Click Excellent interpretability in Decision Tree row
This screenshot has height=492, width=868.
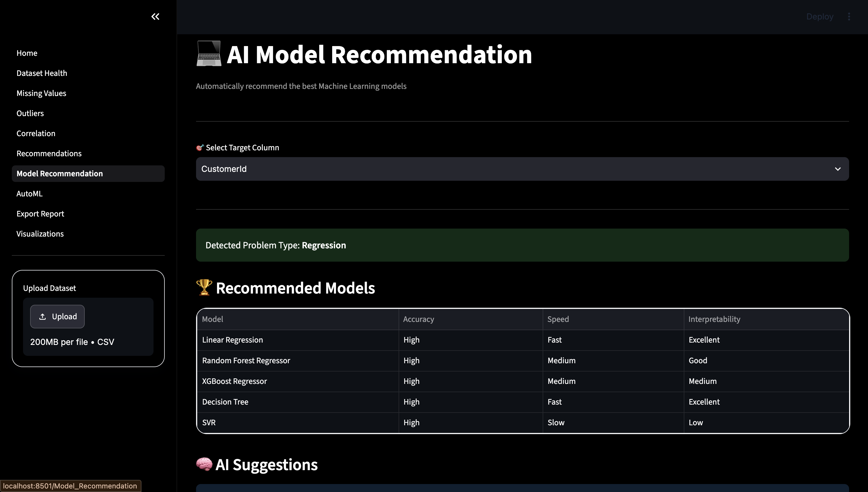pyautogui.click(x=766, y=402)
